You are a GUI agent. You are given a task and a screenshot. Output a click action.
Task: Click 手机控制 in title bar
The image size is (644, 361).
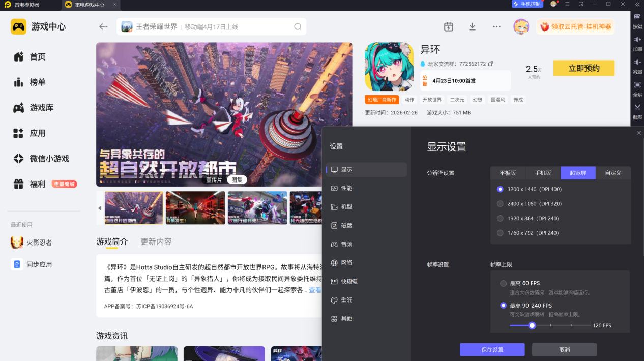pos(527,4)
